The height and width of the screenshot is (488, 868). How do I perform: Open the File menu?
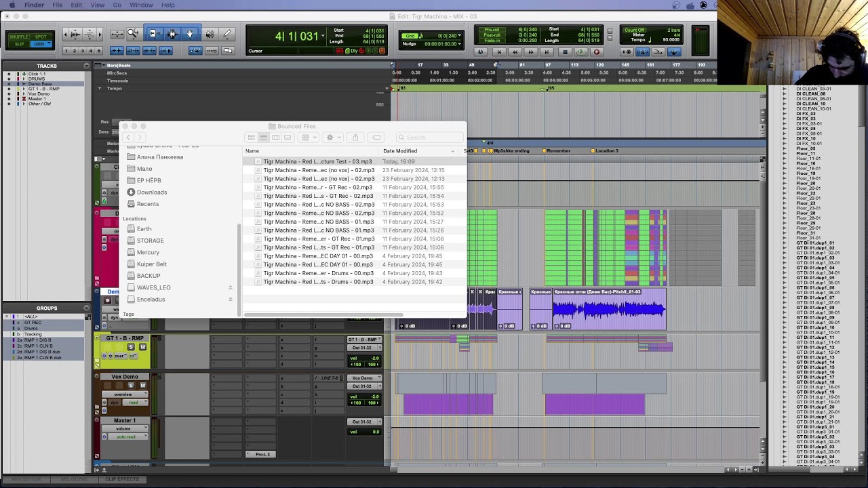58,5
